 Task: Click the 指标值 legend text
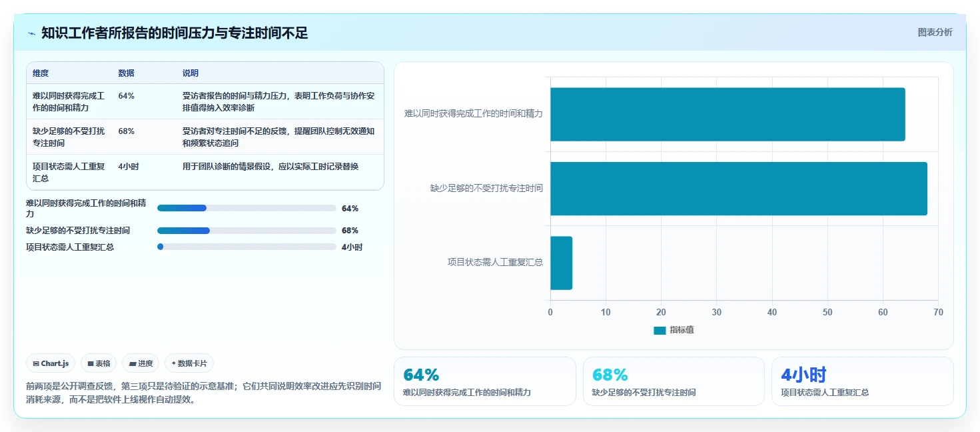coord(682,330)
